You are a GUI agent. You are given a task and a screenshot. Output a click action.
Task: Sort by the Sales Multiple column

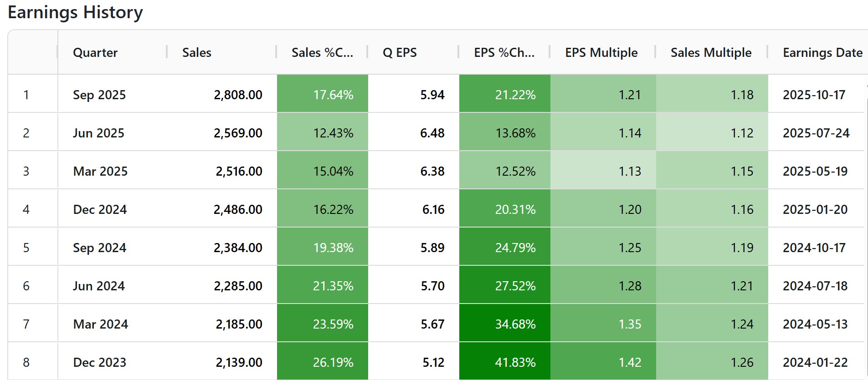click(x=711, y=52)
